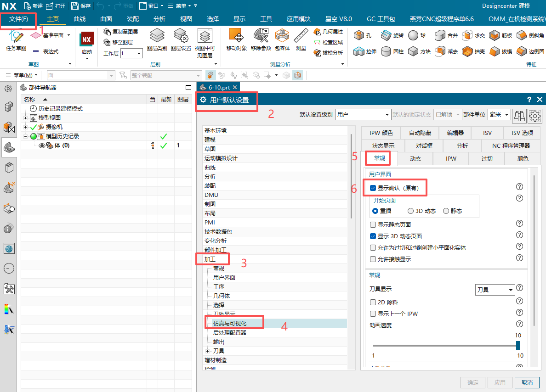Screen dimensions: 546x392
Task: Click the 图层设置 (Layer Settings) icon
Action: pos(181,38)
